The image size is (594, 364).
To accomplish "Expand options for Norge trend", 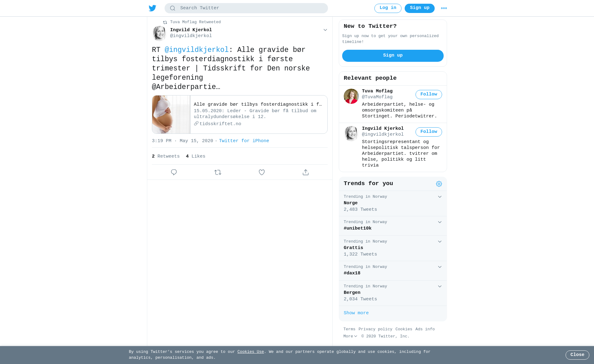I will (440, 197).
